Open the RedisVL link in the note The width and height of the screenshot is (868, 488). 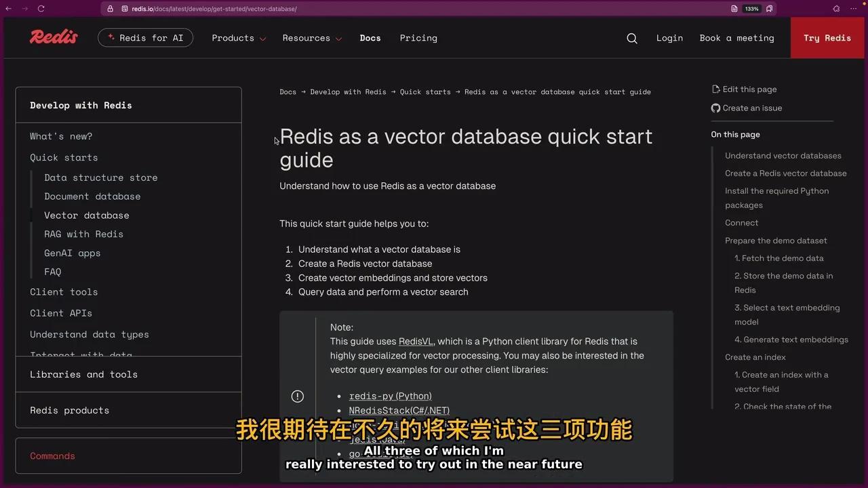coord(415,341)
